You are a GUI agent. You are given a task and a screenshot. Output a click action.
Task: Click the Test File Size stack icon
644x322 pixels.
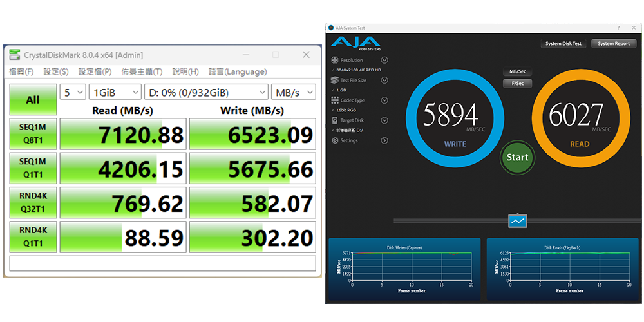click(335, 80)
